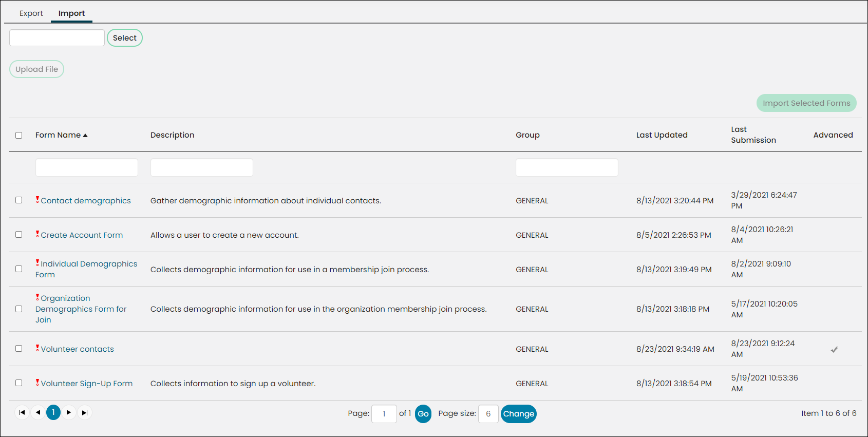Sort by Advanced column header
868x437 pixels.
tap(833, 135)
